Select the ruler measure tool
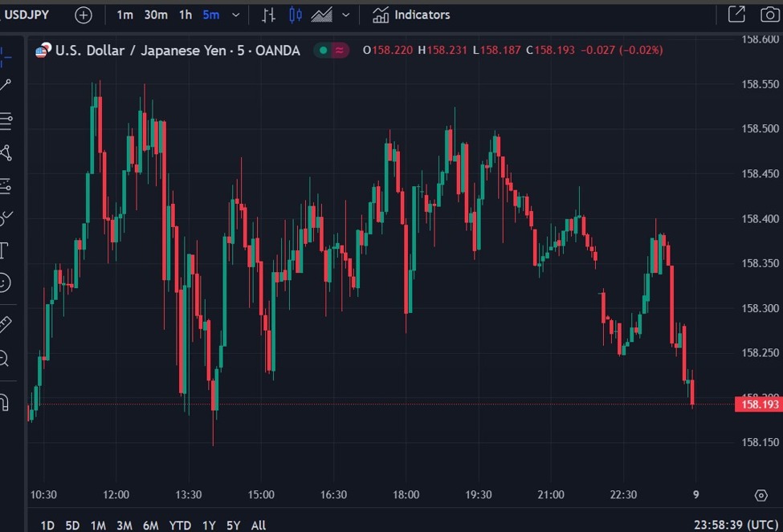This screenshot has width=783, height=532. [x=5, y=324]
